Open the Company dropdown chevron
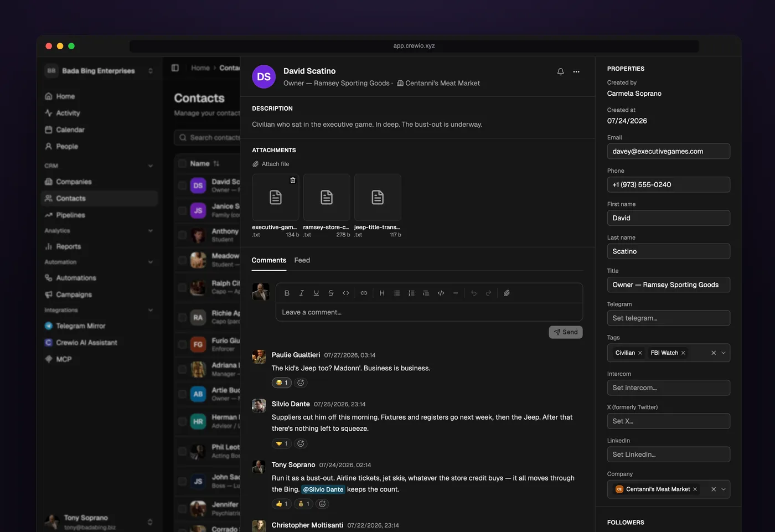Image resolution: width=775 pixels, height=532 pixels. click(x=724, y=489)
